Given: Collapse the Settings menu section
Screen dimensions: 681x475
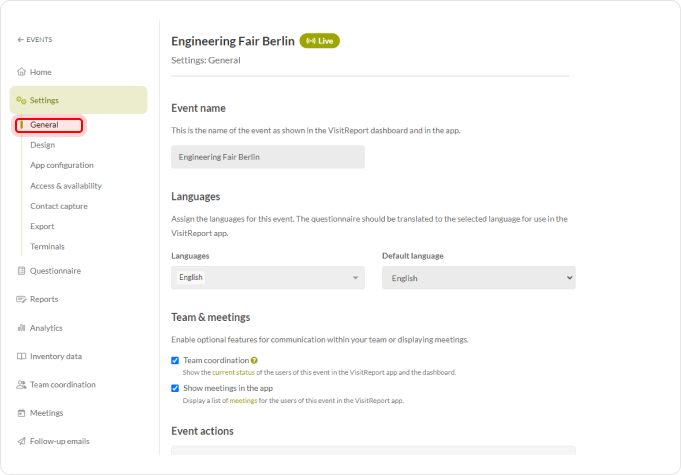Looking at the screenshot, I should [x=78, y=100].
